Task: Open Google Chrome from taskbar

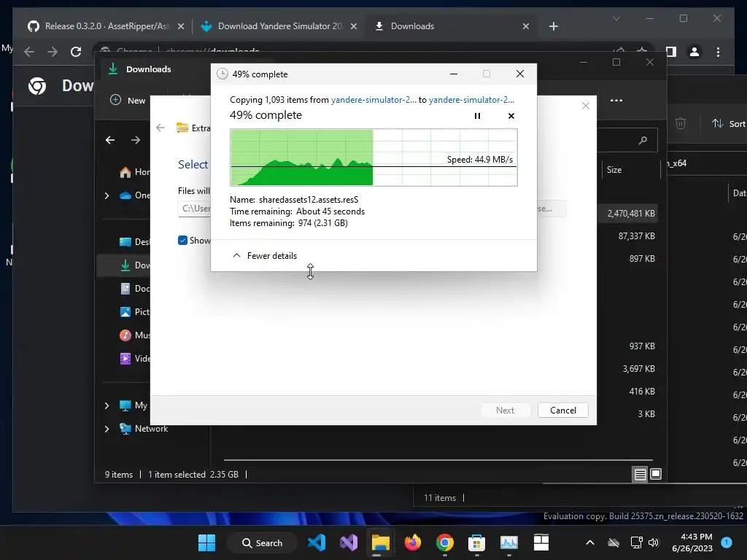Action: (x=444, y=542)
